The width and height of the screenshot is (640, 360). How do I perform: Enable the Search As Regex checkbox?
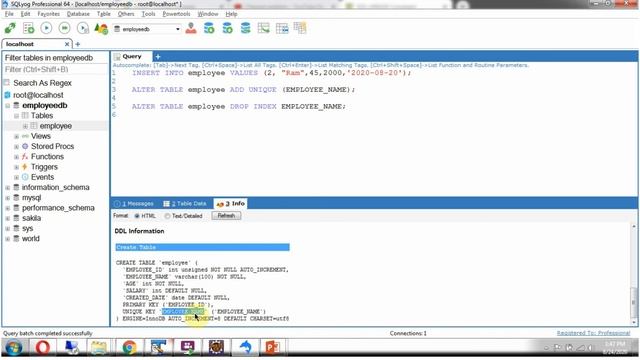pyautogui.click(x=7, y=82)
